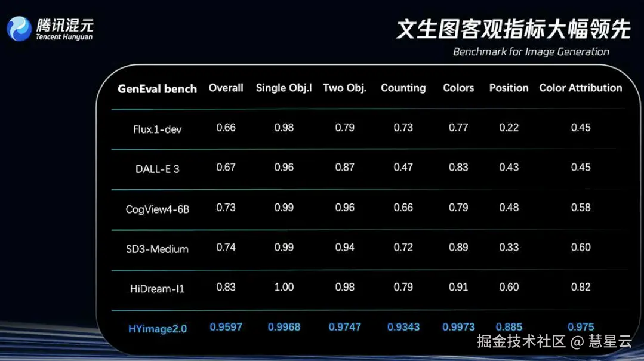Click the Position column header
644x361 pixels.
click(x=509, y=88)
